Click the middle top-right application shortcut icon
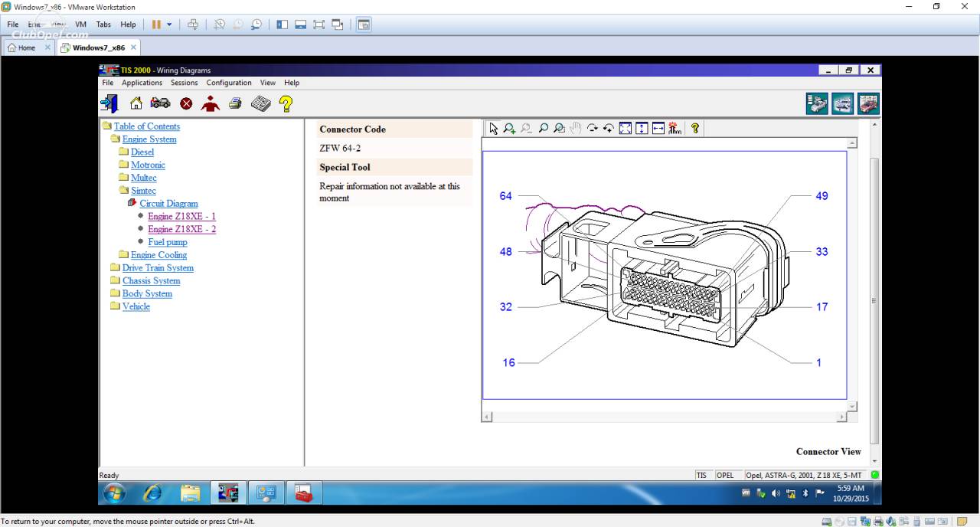This screenshot has height=527, width=980. (843, 103)
